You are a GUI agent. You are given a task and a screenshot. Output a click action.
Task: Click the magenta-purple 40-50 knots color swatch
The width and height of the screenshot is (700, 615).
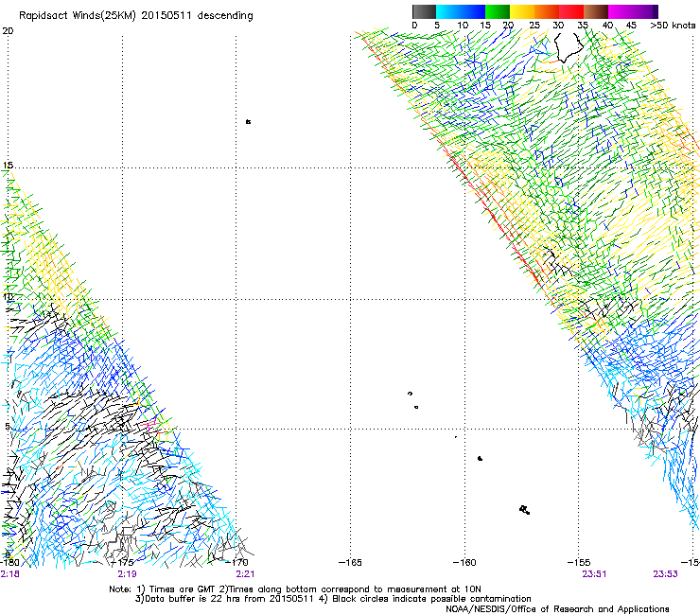[633, 11]
